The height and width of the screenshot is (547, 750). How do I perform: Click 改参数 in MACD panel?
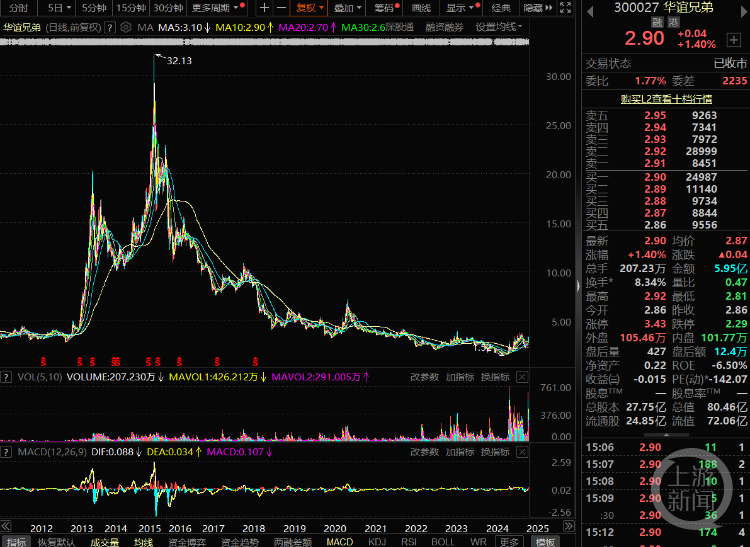424,452
